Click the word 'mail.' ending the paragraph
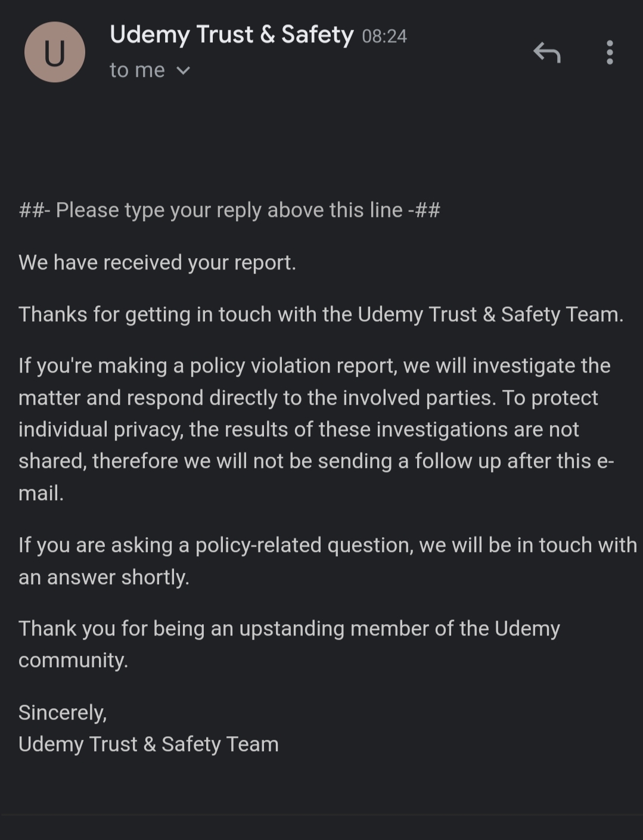Viewport: 643px width, 840px height. 41,493
